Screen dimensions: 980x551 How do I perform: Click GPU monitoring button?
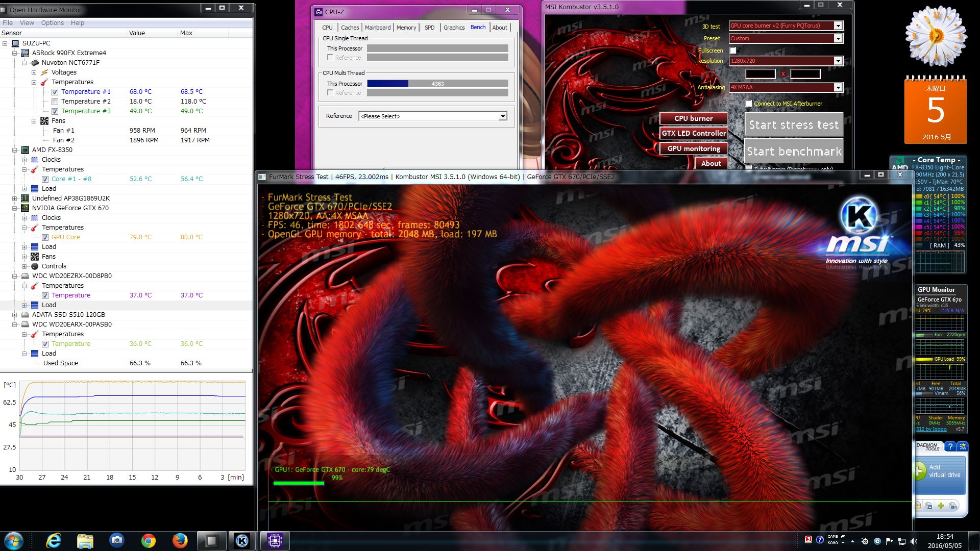693,148
